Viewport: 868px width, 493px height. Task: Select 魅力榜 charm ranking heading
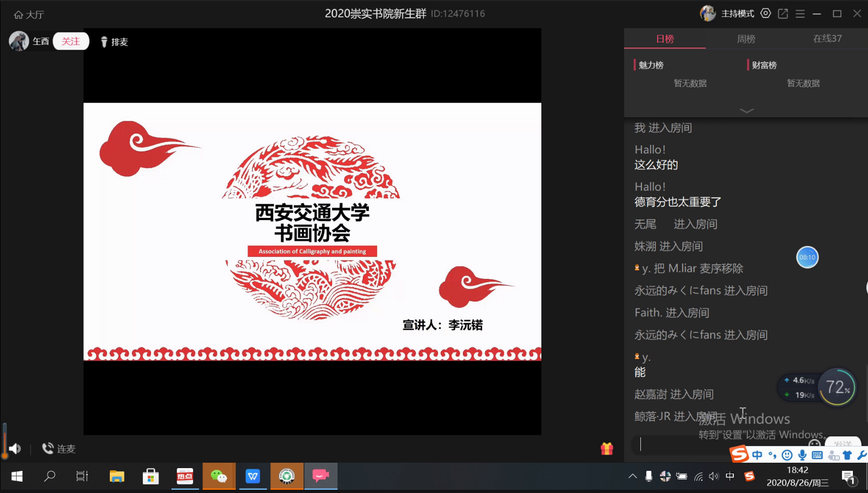pos(651,65)
